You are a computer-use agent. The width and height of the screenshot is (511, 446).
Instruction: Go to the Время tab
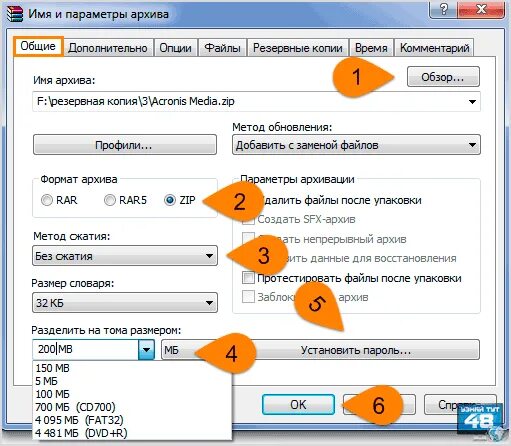coord(371,48)
